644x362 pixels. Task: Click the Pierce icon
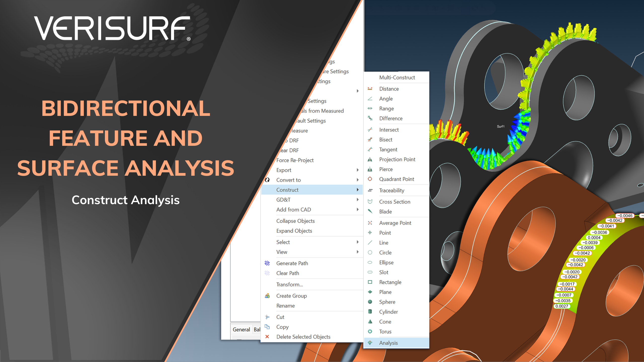coord(370,169)
